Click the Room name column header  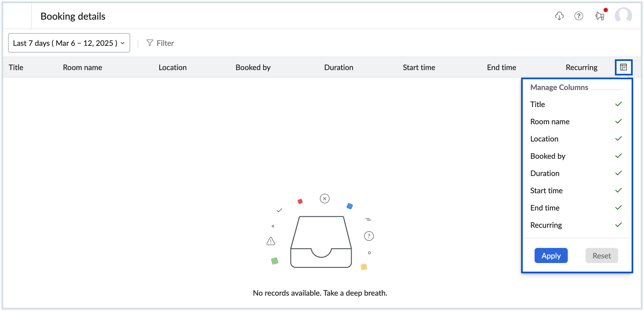[82, 67]
